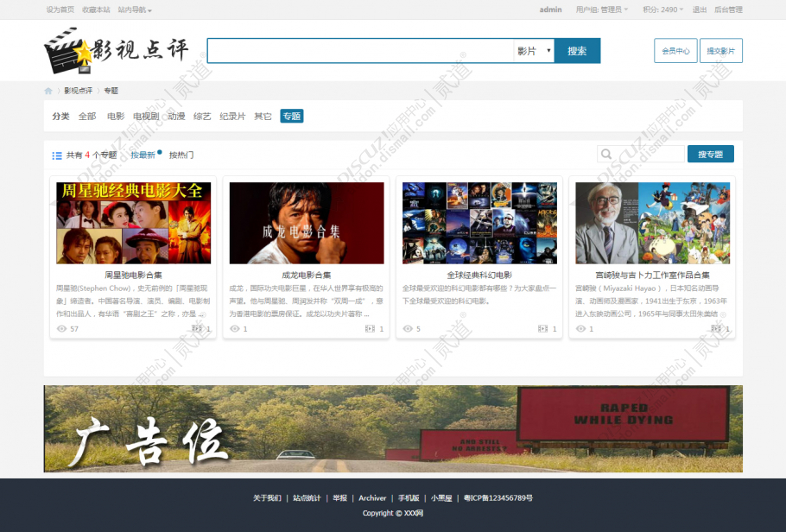Open the admin user link
Screen dimensions: 786x532
(x=550, y=9)
